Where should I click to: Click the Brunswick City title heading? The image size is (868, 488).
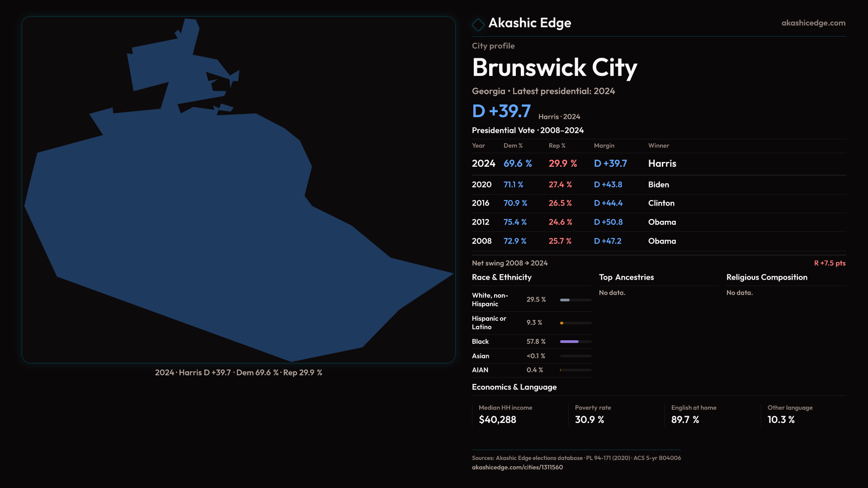(554, 68)
